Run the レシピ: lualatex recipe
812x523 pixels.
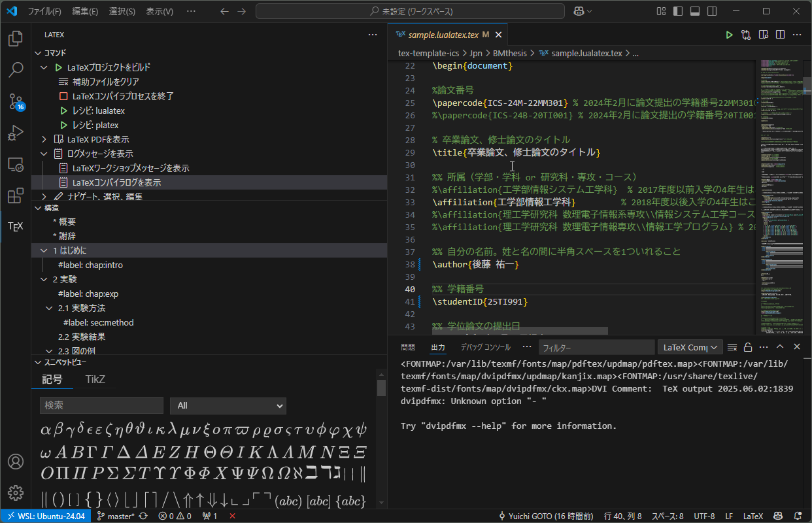pyautogui.click(x=99, y=110)
